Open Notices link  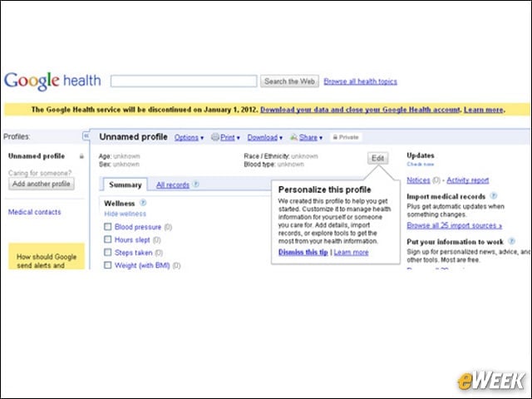click(418, 180)
